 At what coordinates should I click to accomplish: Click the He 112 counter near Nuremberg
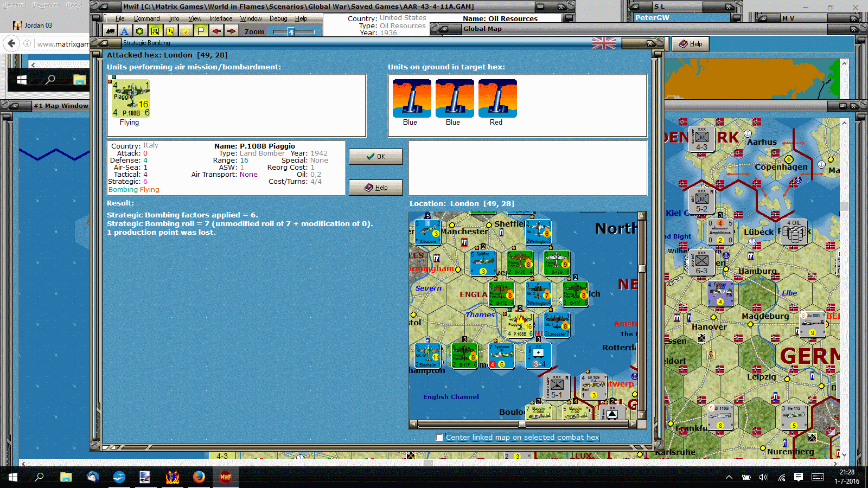pyautogui.click(x=794, y=417)
